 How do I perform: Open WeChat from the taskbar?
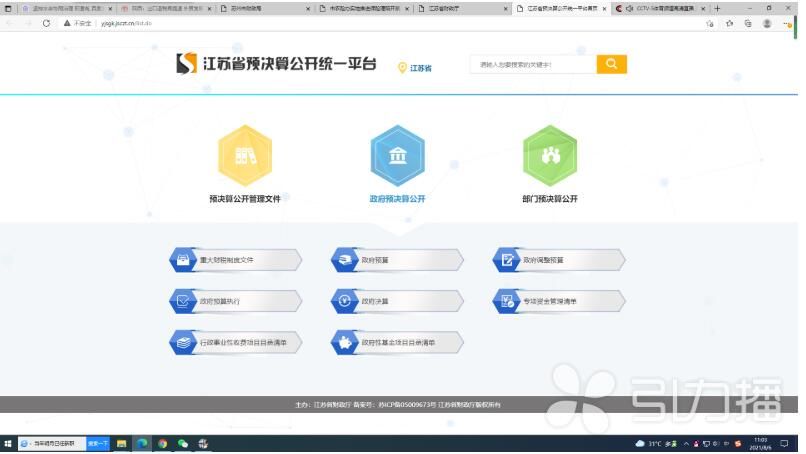tap(182, 443)
